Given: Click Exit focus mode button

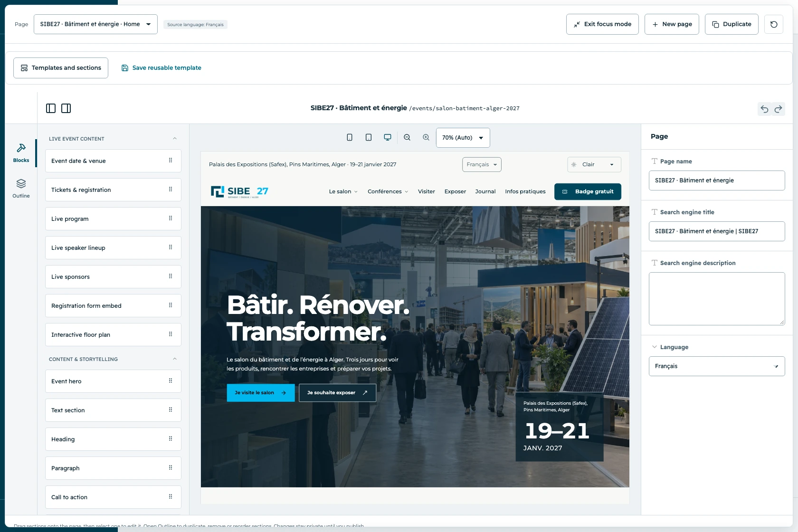Looking at the screenshot, I should (602, 24).
